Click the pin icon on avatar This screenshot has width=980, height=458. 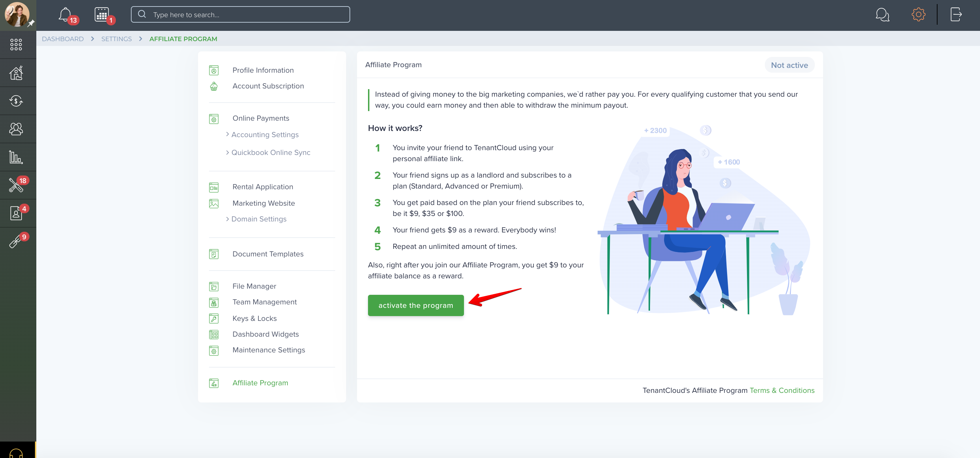click(x=31, y=24)
